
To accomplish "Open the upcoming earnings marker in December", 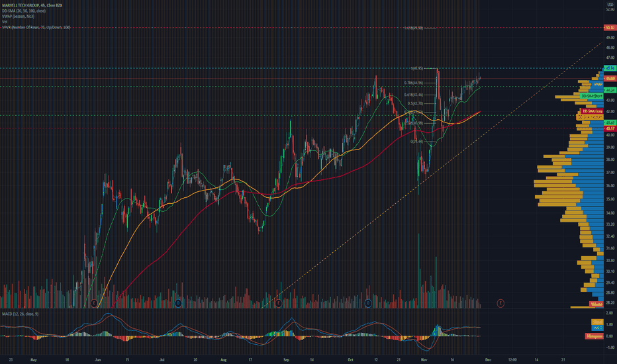I will click(500, 303).
